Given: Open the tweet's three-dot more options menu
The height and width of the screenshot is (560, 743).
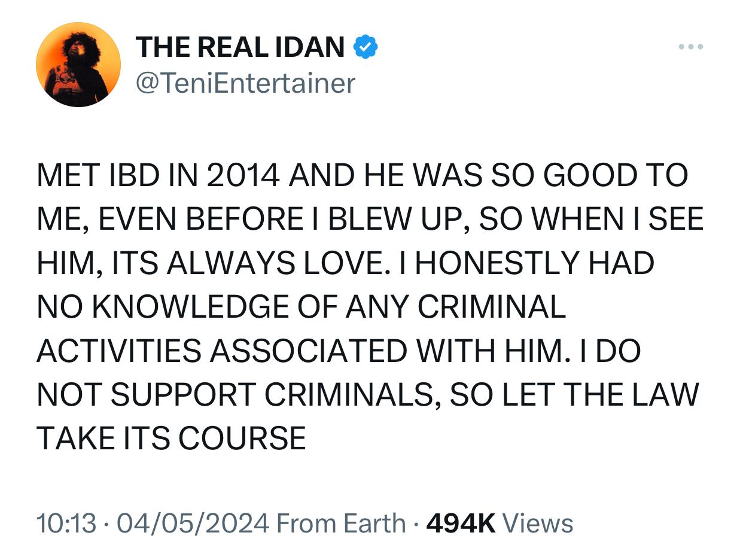Looking at the screenshot, I should [691, 47].
